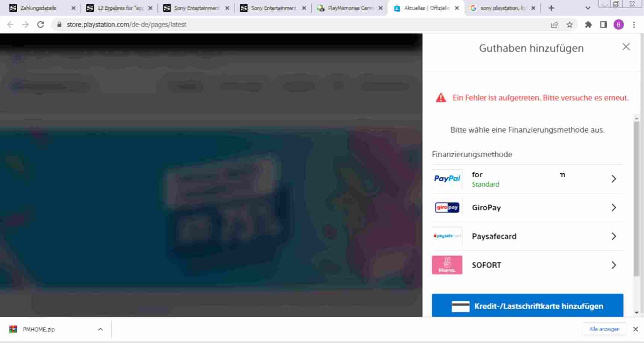Close the Guthaben hinzufügen panel
The image size is (644, 343).
[626, 47]
